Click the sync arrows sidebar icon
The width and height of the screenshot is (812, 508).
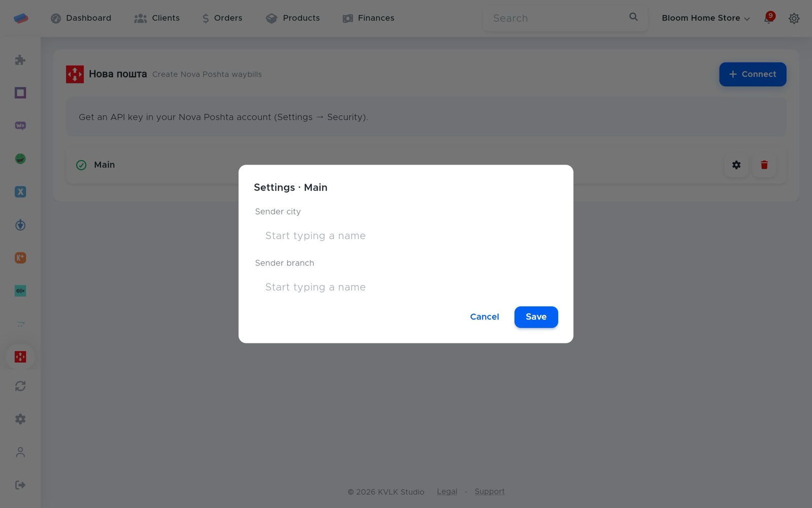20,386
